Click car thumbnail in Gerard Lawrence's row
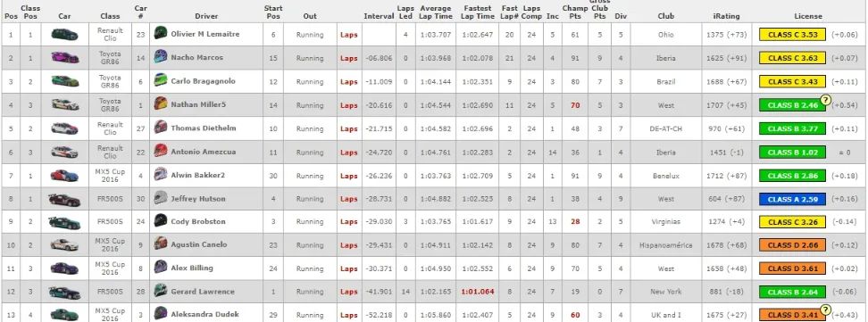This screenshot has height=322, width=868. pos(65,292)
